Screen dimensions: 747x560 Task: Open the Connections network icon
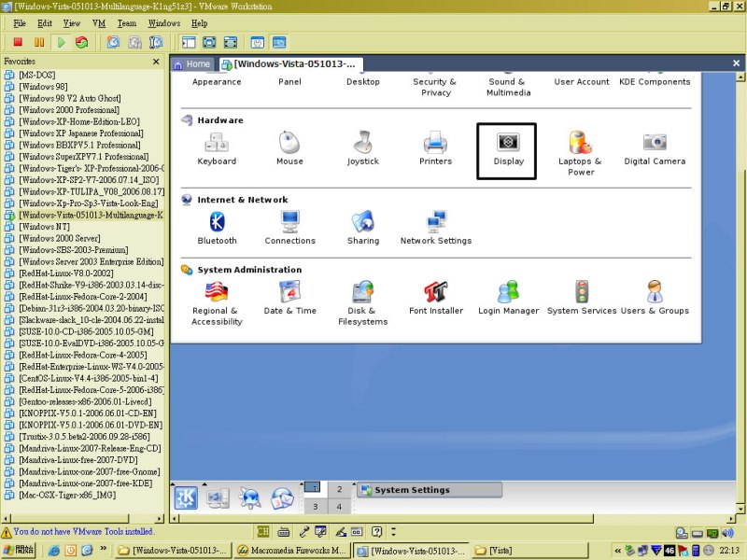pos(290,228)
